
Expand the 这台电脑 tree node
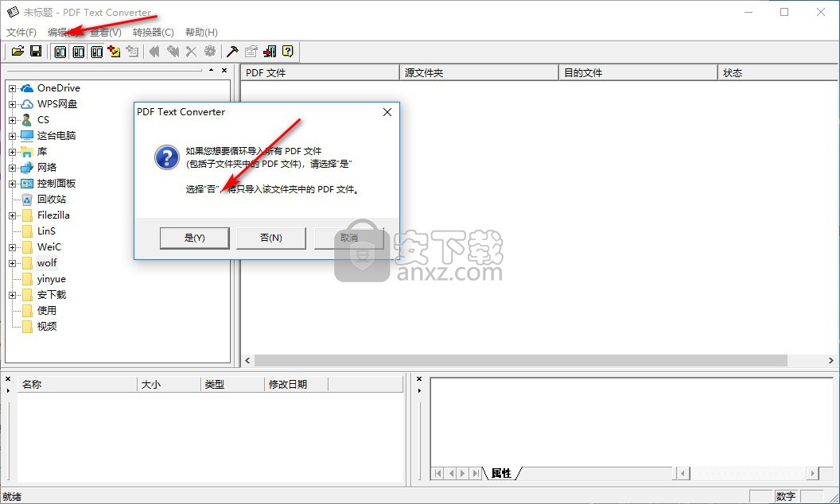pyautogui.click(x=12, y=136)
